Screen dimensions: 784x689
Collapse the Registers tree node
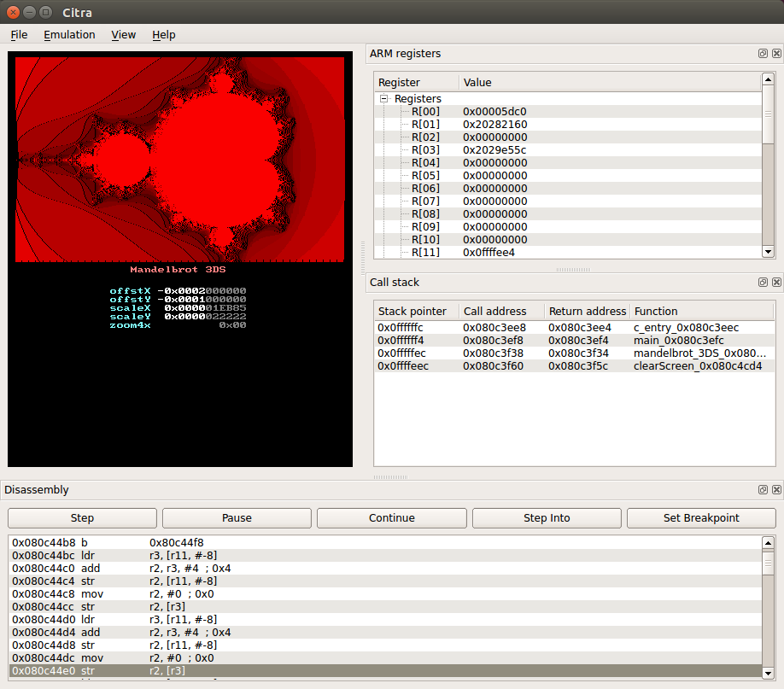pos(384,99)
